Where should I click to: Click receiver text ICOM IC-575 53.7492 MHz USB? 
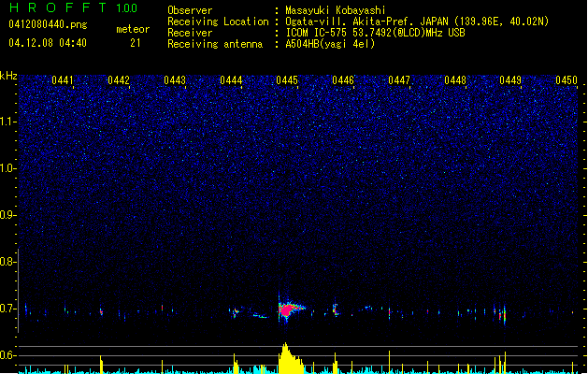tap(375, 33)
